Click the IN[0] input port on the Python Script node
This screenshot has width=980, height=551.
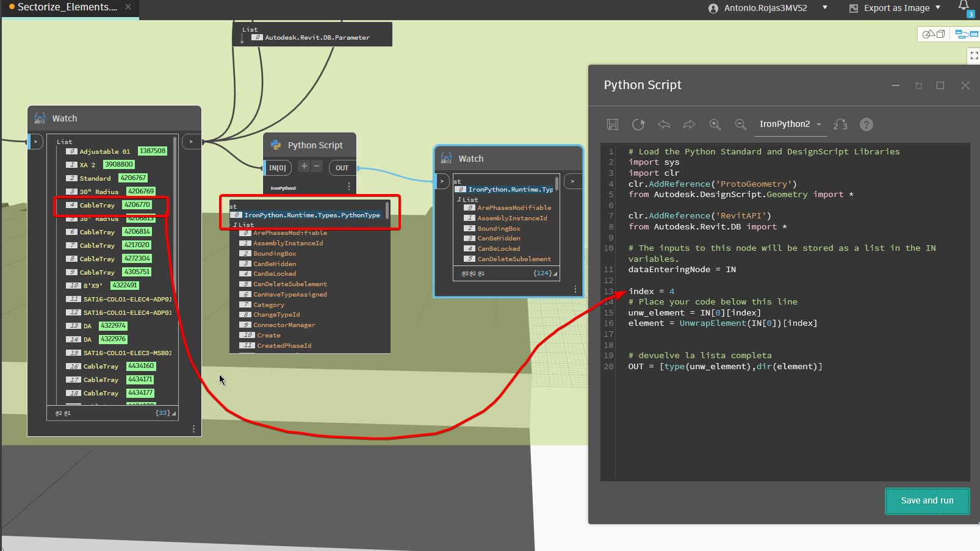pos(278,167)
